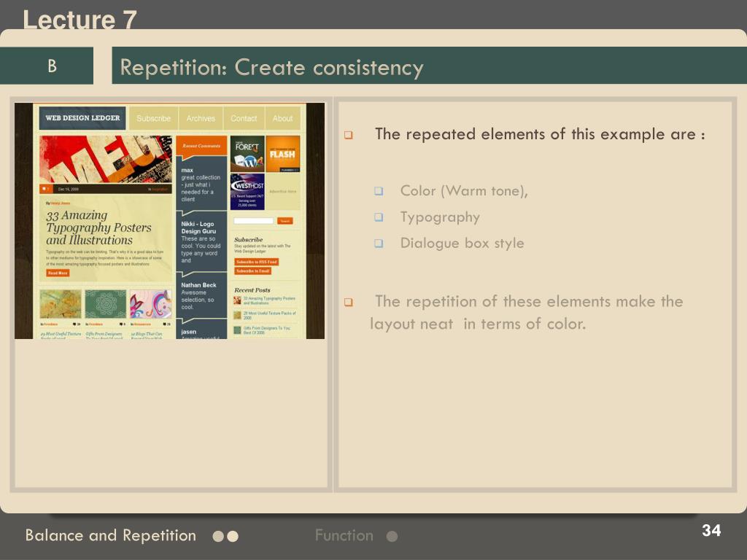Click the Recent Comments orange header
Viewport: 747px width, 560px height.
click(x=201, y=146)
